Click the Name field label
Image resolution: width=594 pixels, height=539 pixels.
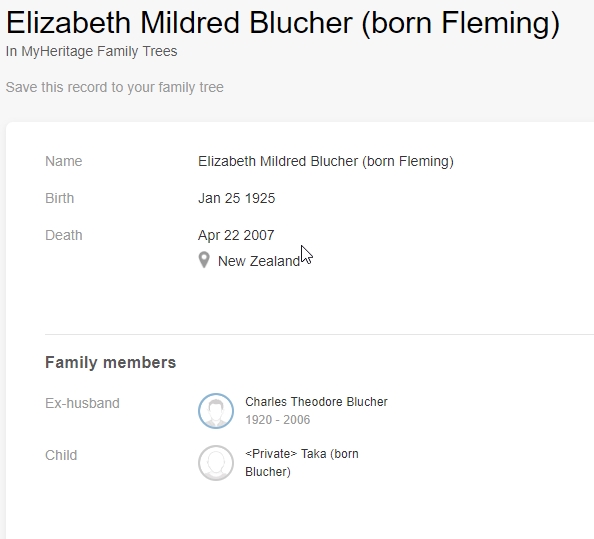(64, 161)
